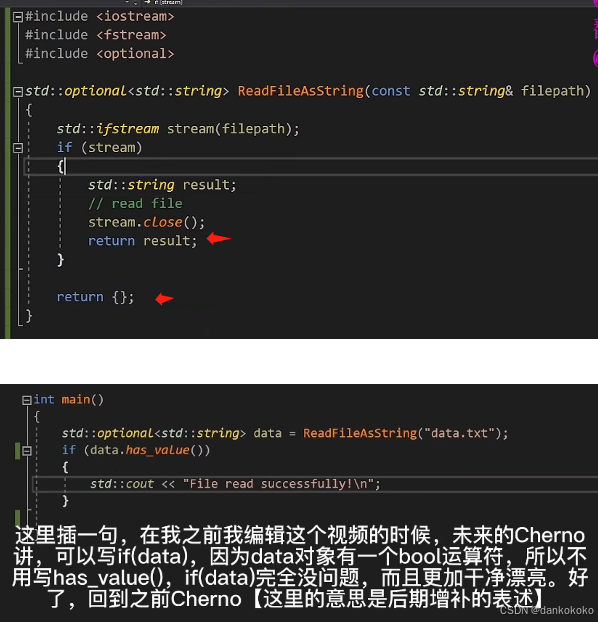Click the 'return result;' statement

142,241
